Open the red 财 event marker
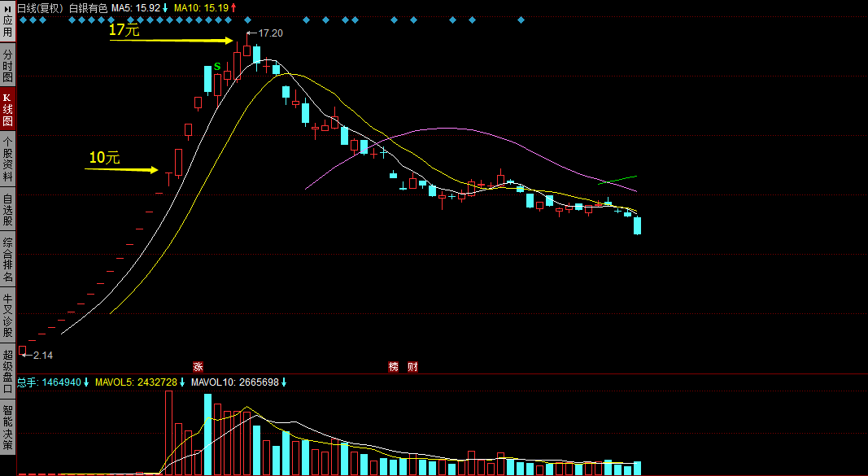868x476 pixels. coord(412,366)
